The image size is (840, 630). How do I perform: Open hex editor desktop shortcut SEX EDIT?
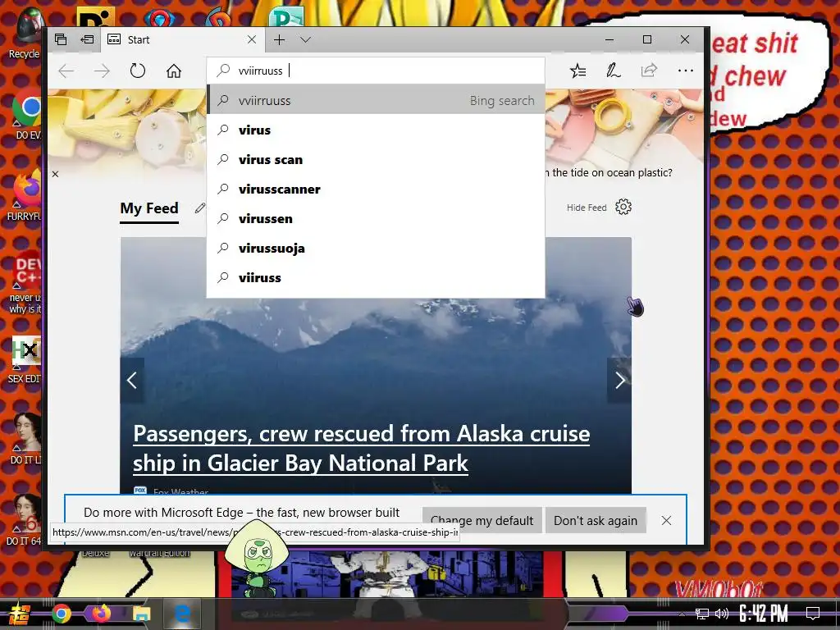tap(25, 359)
